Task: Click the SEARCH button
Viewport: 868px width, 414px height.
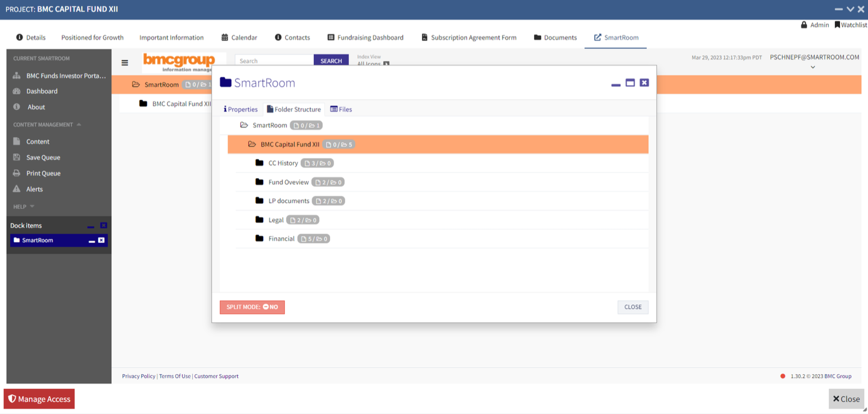Action: pos(331,61)
